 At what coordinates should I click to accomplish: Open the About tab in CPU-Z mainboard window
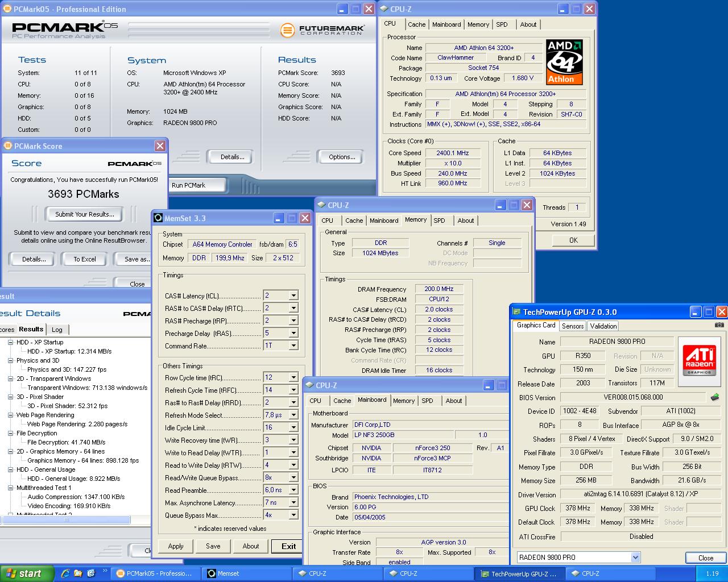[x=454, y=401]
